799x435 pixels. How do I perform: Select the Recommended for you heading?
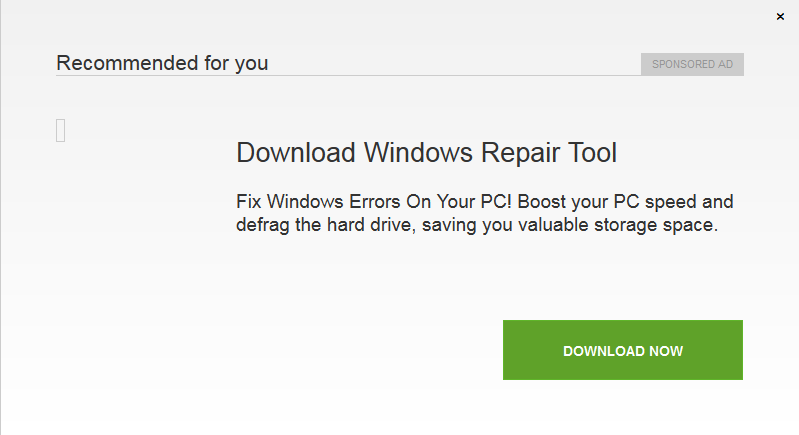click(162, 63)
